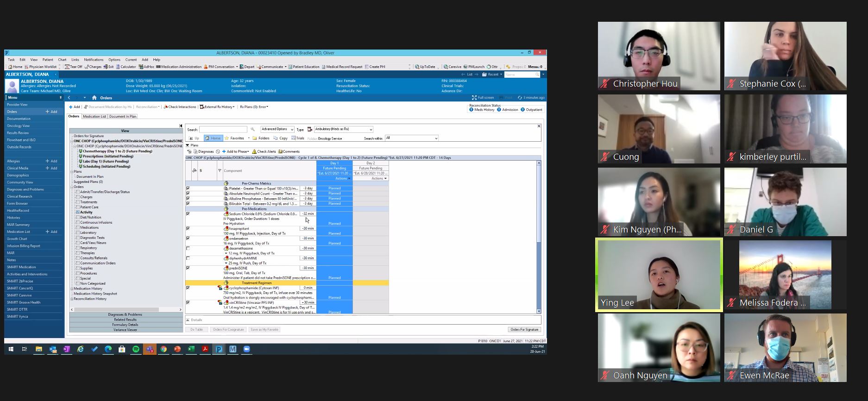Open Day 2 Actions dropdown
Image resolution: width=868 pixels, height=401 pixels.
pos(379,178)
